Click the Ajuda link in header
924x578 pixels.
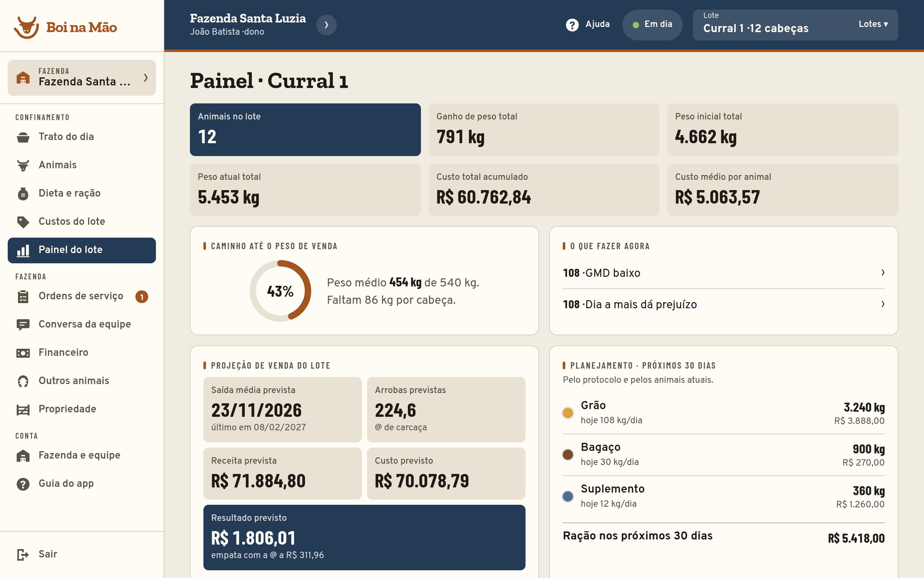[588, 24]
